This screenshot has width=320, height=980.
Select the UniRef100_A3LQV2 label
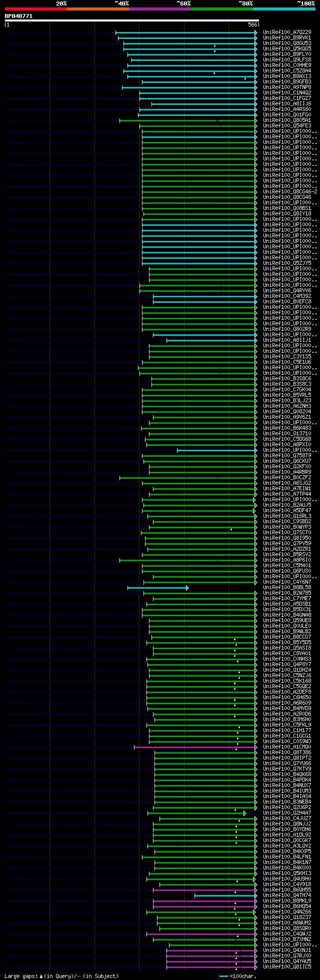287,846
